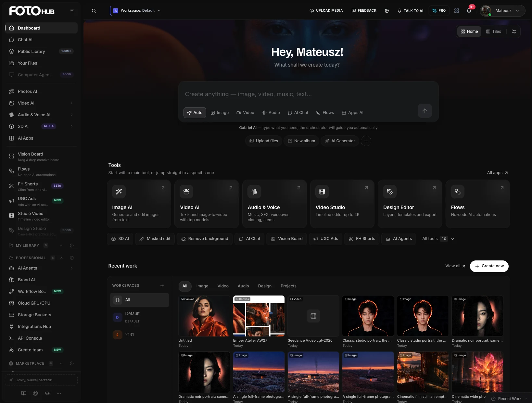Select Image mode in the prompt box
Screen dimensions: 532x403
click(x=220, y=113)
